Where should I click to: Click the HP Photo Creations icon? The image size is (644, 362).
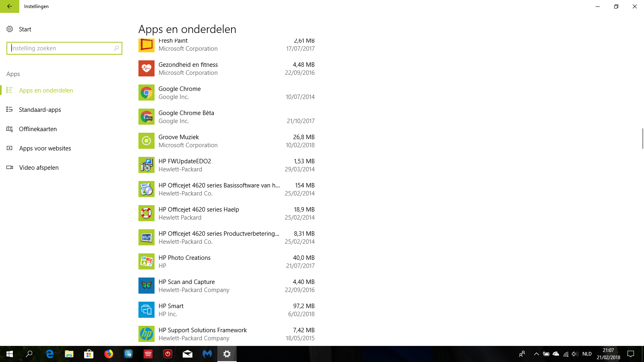click(147, 261)
